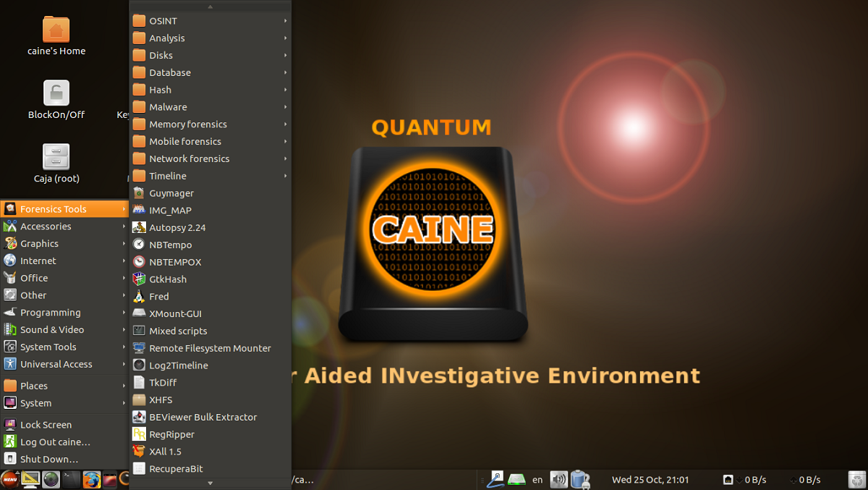Toggle the BlockOn/Off desktop icon
Viewport: 868px width, 490px height.
click(56, 101)
